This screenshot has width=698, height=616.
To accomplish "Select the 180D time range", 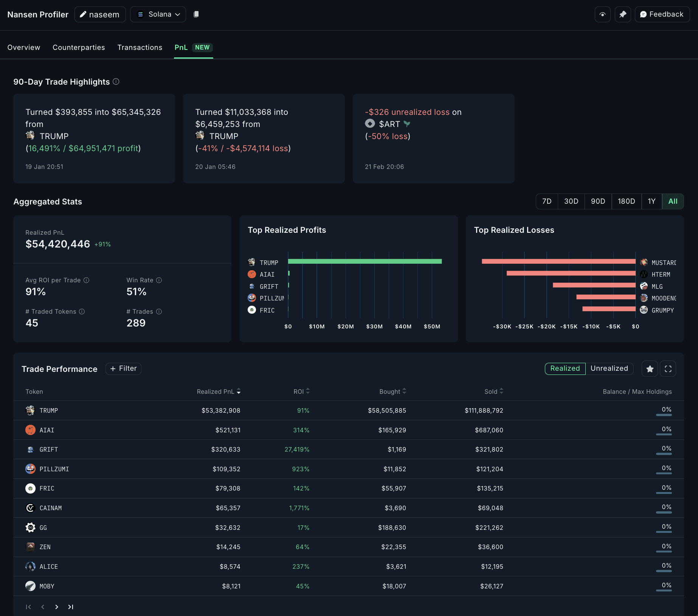I will click(x=626, y=201).
